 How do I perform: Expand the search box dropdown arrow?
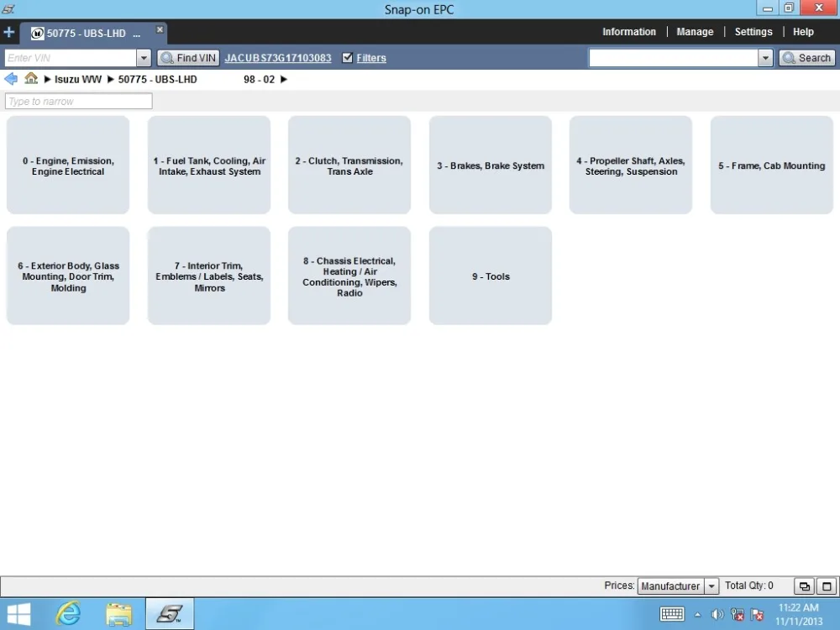click(765, 58)
